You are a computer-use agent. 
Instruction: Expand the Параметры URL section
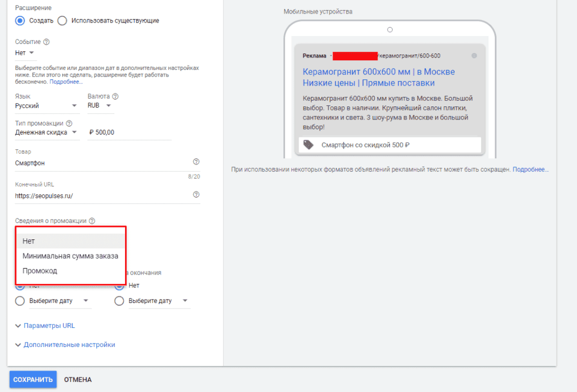click(x=45, y=326)
